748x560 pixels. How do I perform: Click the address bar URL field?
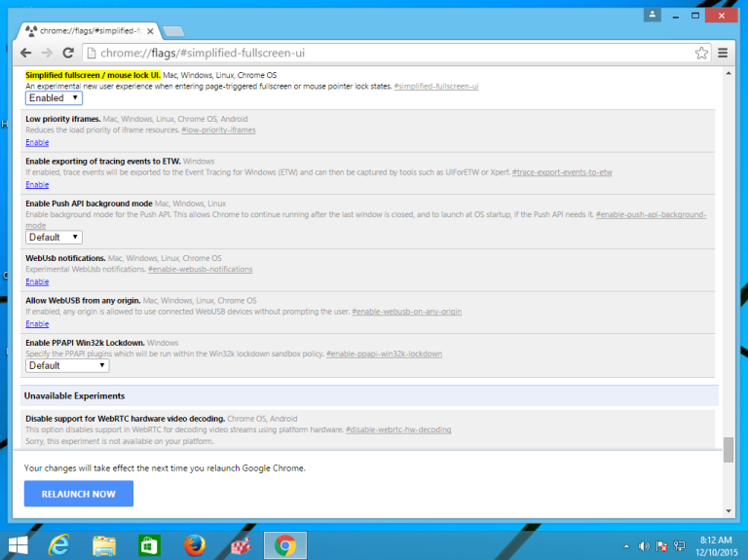point(392,53)
